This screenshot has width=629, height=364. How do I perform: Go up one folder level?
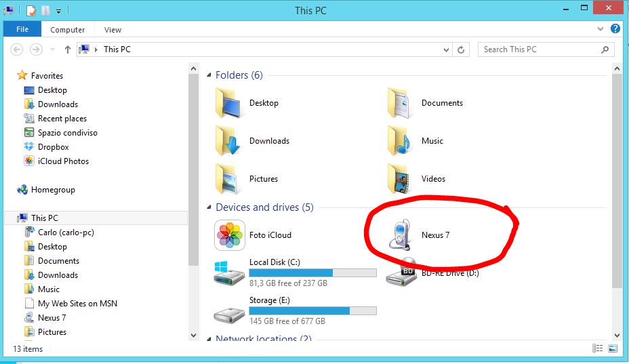click(x=68, y=49)
